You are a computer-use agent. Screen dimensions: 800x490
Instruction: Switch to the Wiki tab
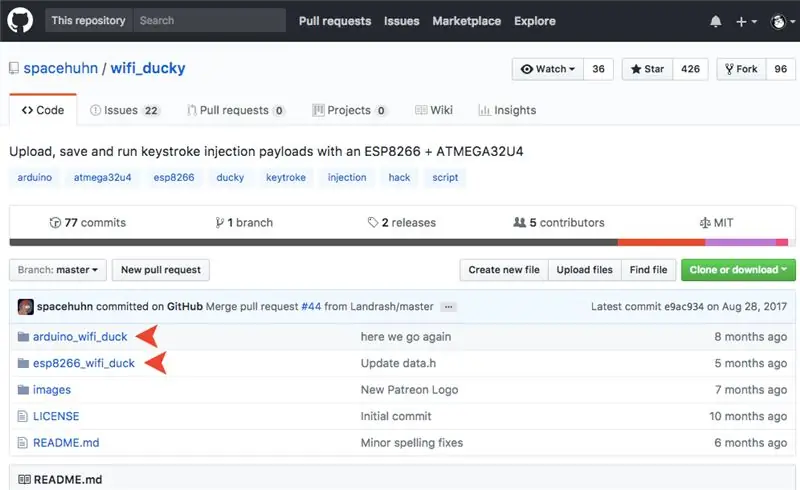434,110
